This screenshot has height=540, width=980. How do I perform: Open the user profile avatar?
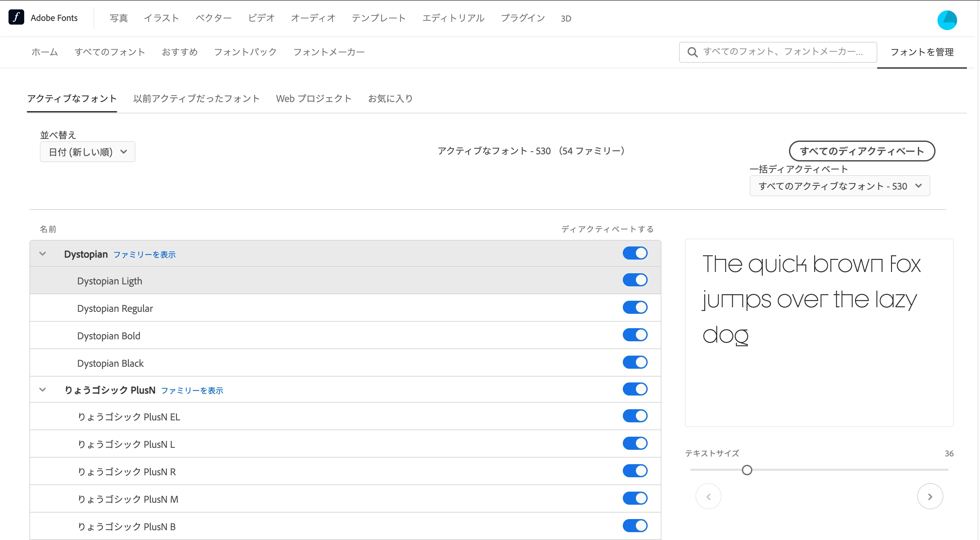pos(947,20)
